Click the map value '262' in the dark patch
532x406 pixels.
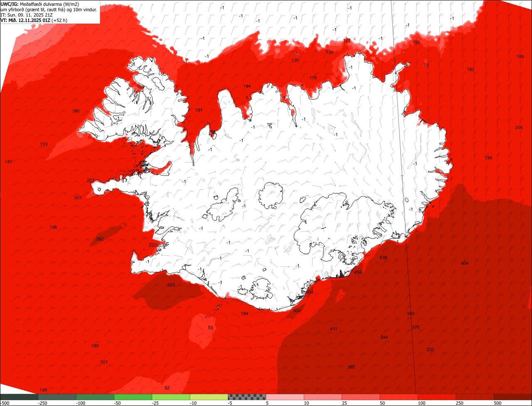[100, 239]
